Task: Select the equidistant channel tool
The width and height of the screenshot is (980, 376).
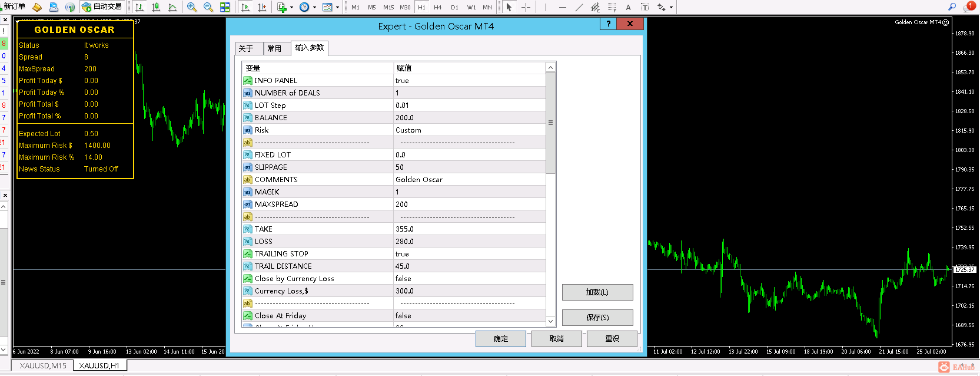Action: 596,7
